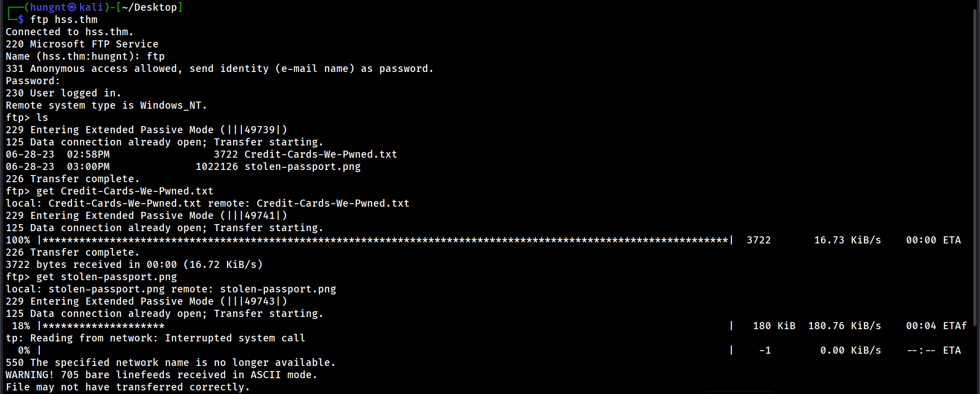Click the vertical scrollbar on the right edge

tap(974, 168)
